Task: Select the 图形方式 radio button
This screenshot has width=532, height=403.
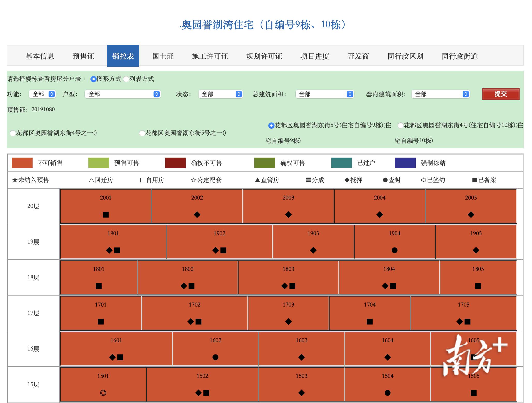Action: 93,79
